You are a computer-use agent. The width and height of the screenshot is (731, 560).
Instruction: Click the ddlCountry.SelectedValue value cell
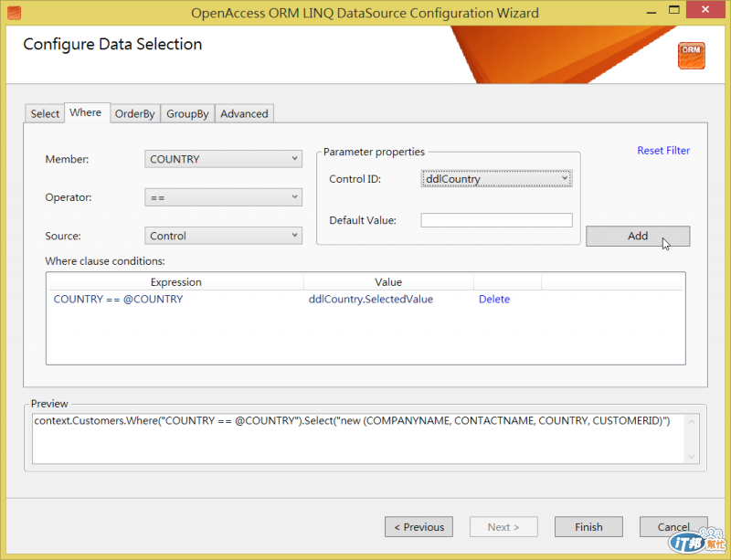pyautogui.click(x=371, y=299)
